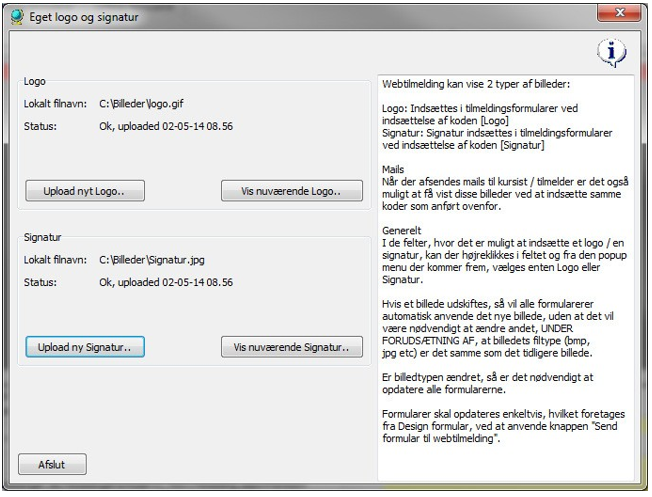
Task: Show current logo via Vis nuværende Logo
Action: click(x=292, y=191)
